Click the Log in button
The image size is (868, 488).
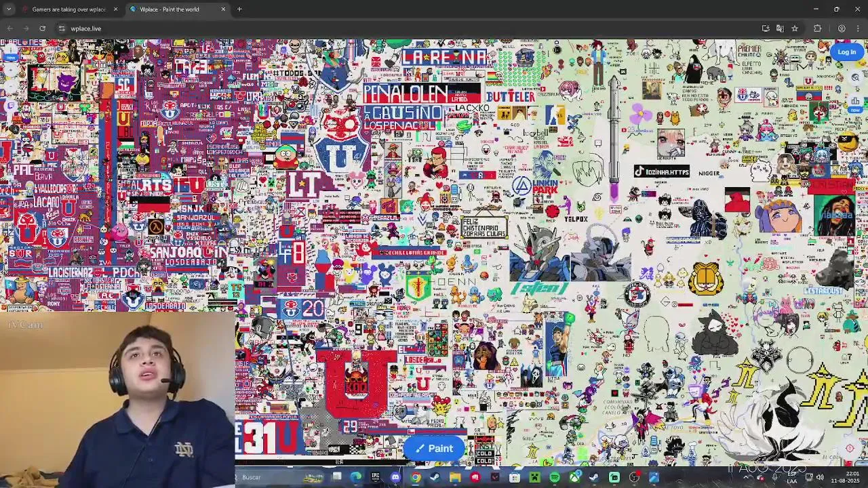coord(846,52)
